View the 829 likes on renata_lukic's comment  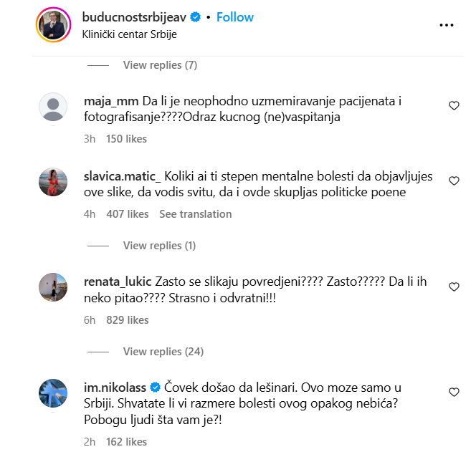pos(127,320)
